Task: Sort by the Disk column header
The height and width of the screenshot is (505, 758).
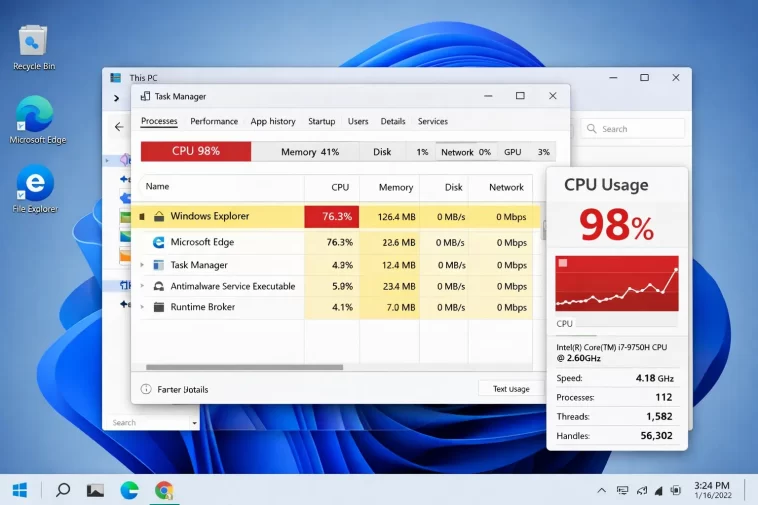Action: pyautogui.click(x=444, y=188)
